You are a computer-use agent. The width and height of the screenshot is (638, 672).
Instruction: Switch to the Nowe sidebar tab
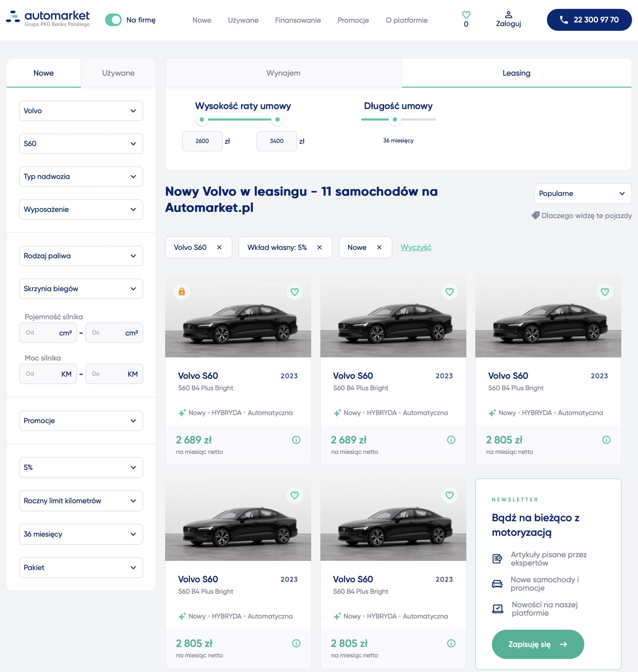[44, 73]
